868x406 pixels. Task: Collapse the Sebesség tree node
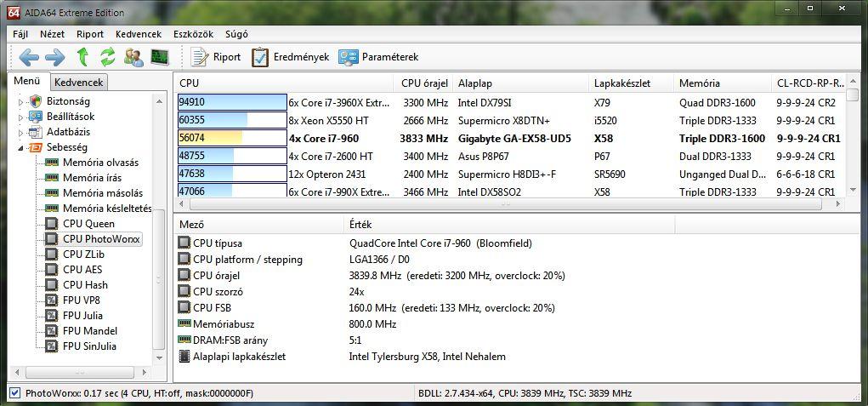coord(21,148)
